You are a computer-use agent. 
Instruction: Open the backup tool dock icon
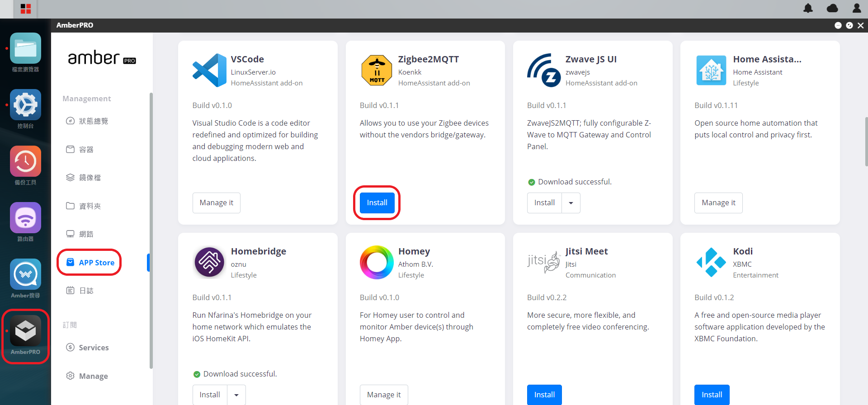[x=25, y=161]
